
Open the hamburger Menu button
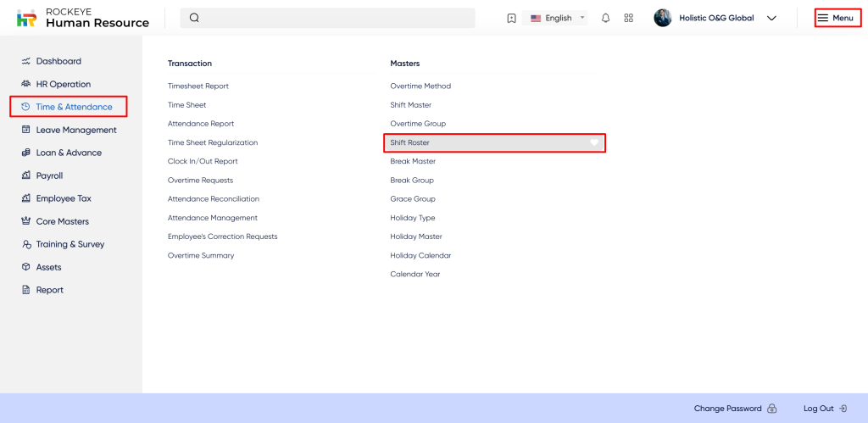[x=837, y=18]
